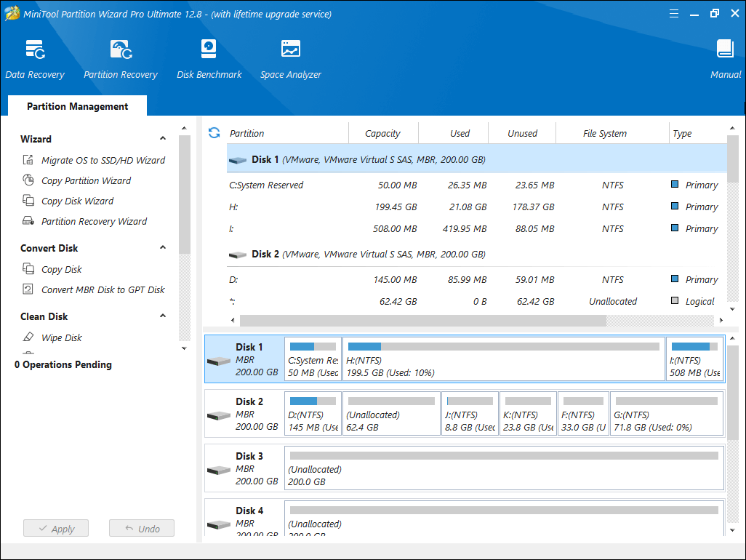Click the Migrate OS to SSD/HD Wizard icon
The image size is (746, 560).
click(x=28, y=160)
